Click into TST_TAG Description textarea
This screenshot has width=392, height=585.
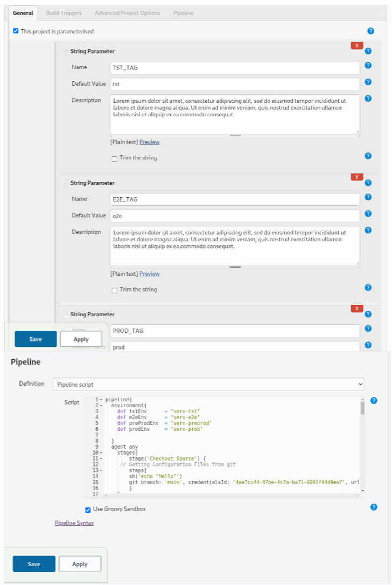[235, 115]
